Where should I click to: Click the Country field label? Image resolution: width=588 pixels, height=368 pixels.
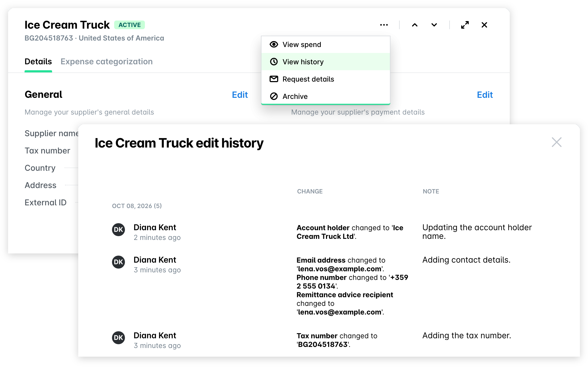click(x=40, y=168)
